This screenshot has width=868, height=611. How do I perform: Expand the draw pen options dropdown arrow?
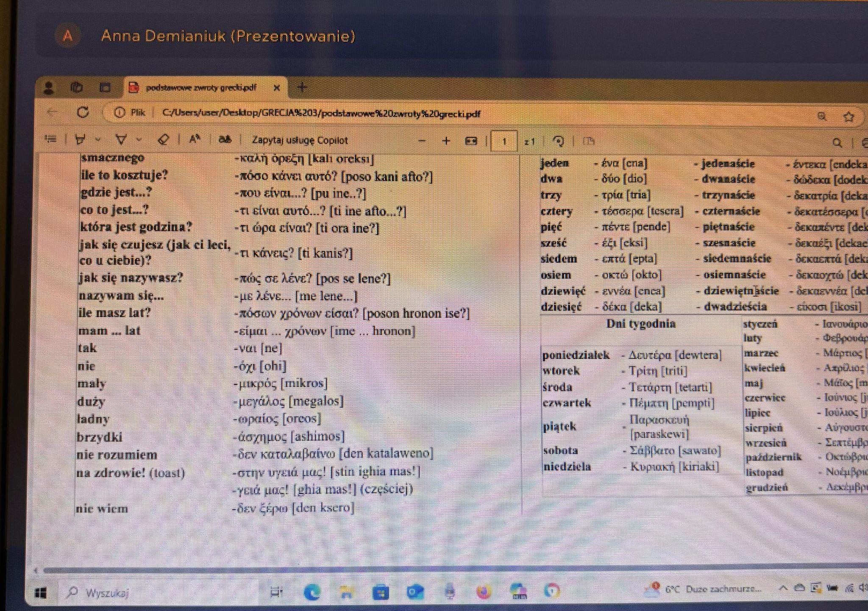tap(139, 140)
